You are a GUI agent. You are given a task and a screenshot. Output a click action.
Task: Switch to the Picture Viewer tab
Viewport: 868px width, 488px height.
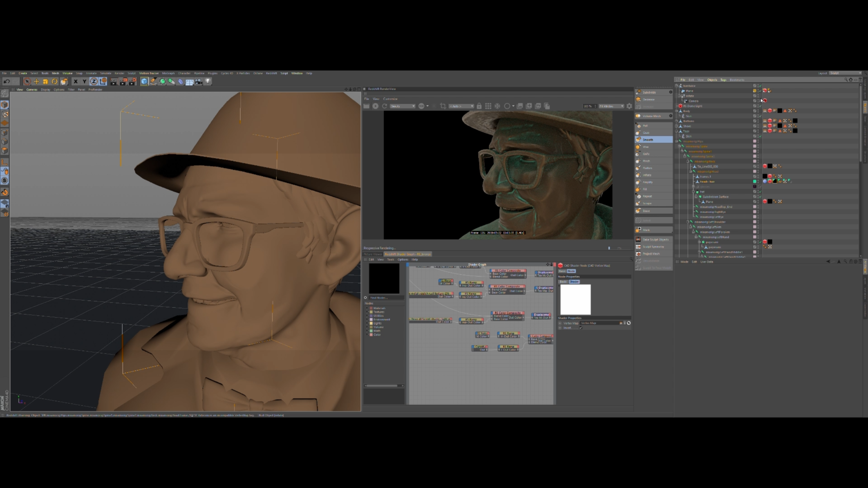pyautogui.click(x=373, y=254)
